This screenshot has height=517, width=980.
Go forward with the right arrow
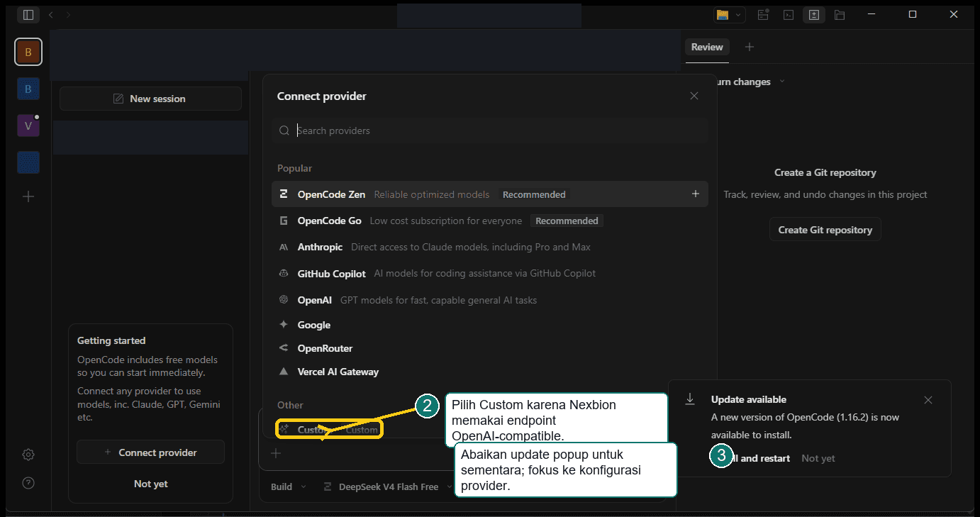pos(68,14)
